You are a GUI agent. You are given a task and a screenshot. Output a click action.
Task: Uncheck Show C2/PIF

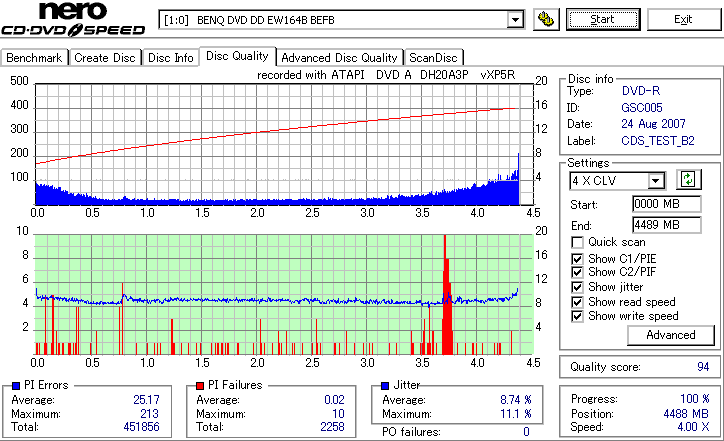coord(577,272)
